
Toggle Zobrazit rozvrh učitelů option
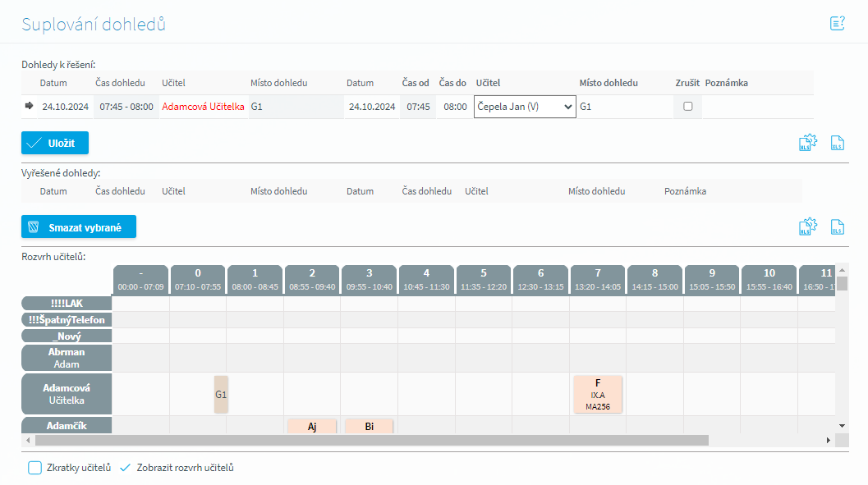pyautogui.click(x=126, y=468)
